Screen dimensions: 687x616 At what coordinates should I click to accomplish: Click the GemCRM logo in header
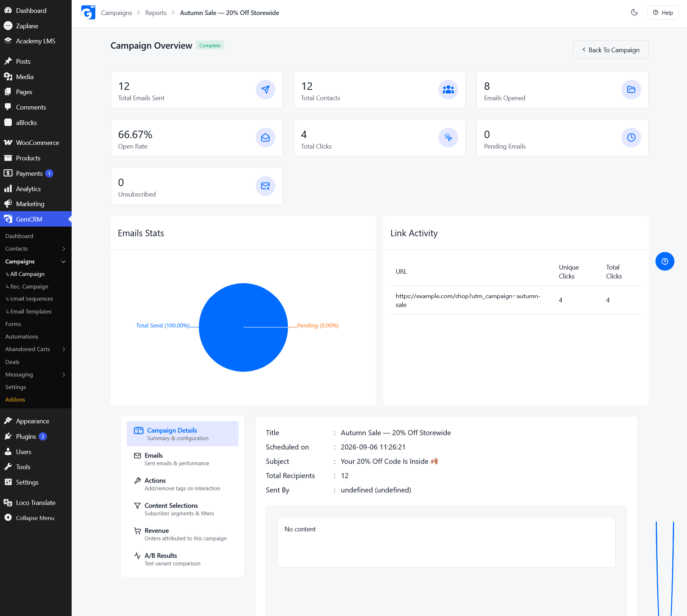88,13
